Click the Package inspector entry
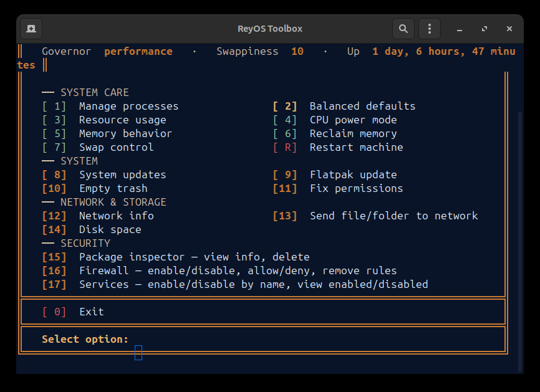 click(x=176, y=257)
